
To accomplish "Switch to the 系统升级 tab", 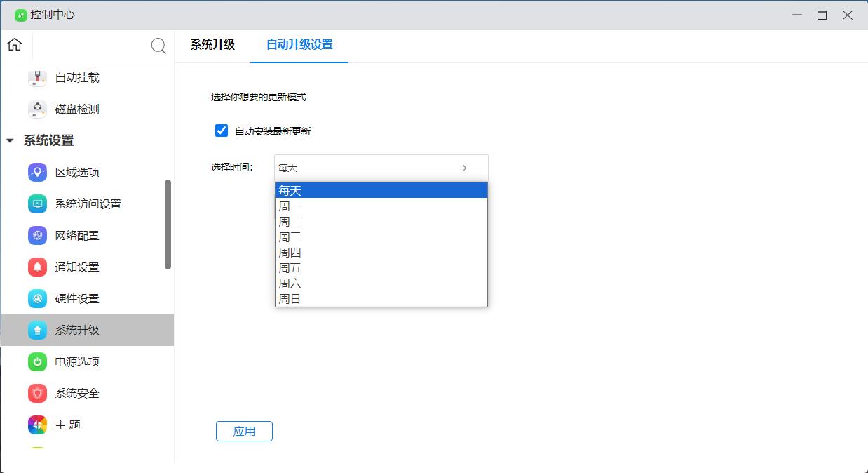I will pyautogui.click(x=212, y=45).
